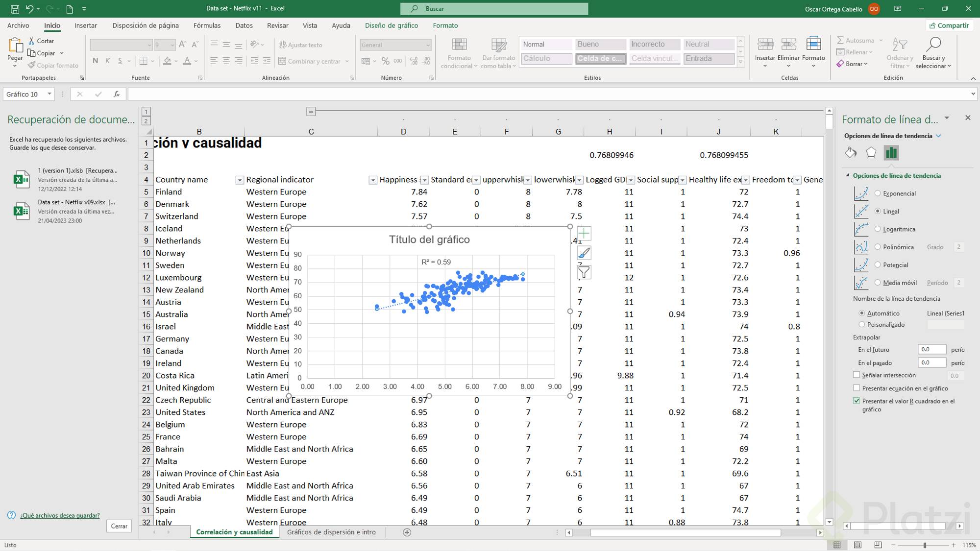The image size is (980, 551).
Task: Click the zoom slider in status bar
Action: click(924, 545)
